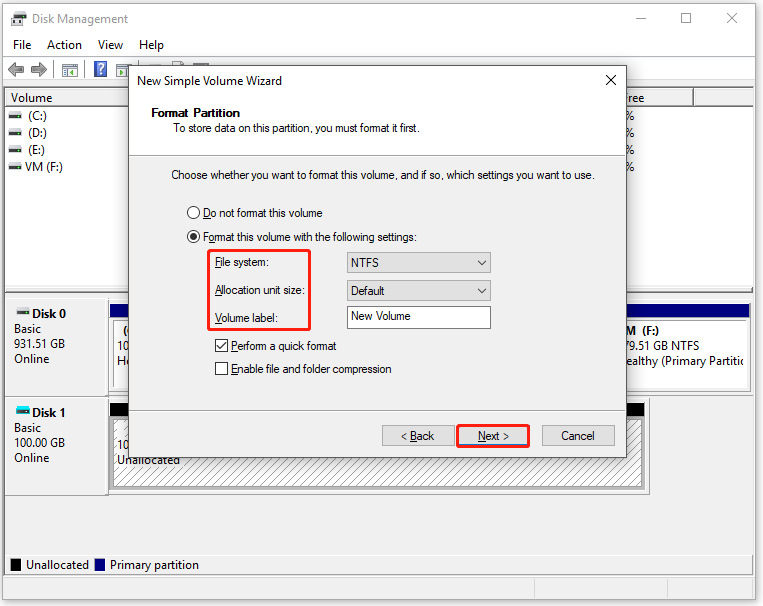Maximize the Disk Management window

tap(686, 18)
